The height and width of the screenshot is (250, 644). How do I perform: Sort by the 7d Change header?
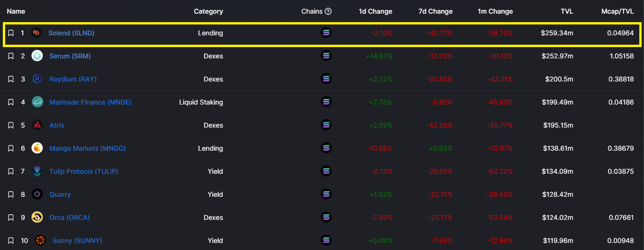tap(435, 11)
